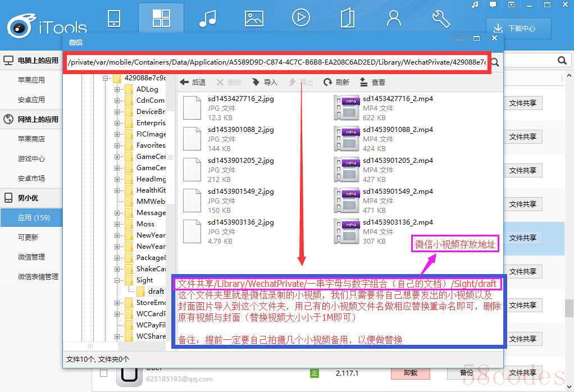Open 游戏中心 in the sidebar
Screen dimensions: 574x392
click(x=31, y=159)
